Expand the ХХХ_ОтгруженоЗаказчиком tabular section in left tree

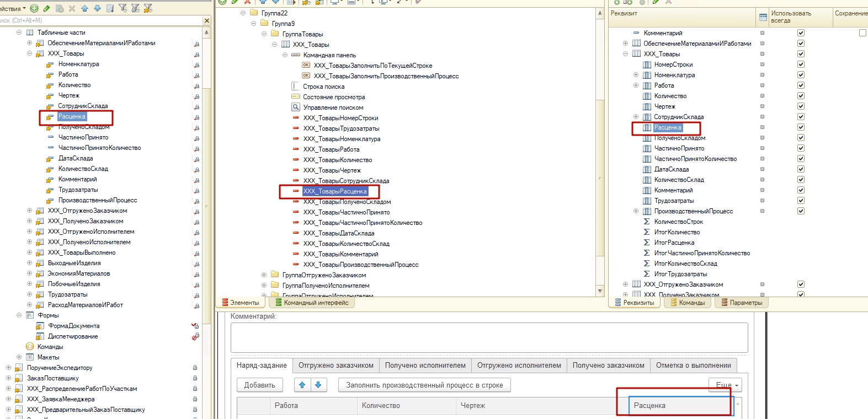pos(30,211)
